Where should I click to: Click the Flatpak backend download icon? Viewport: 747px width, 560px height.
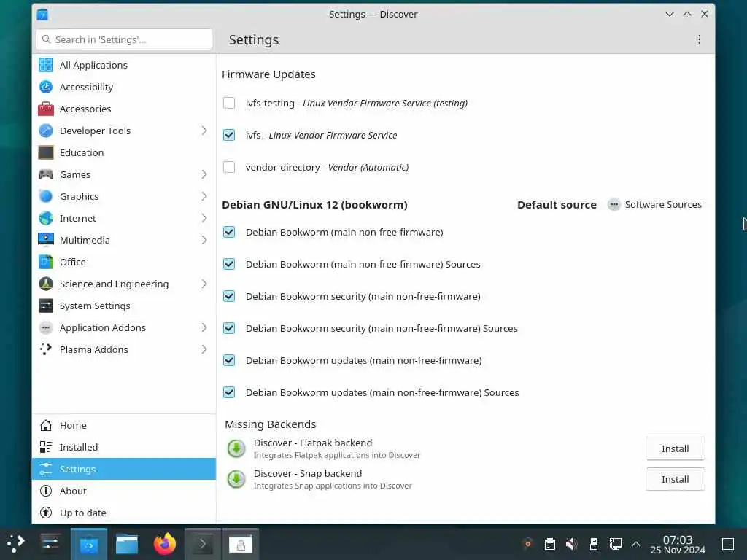[236, 448]
